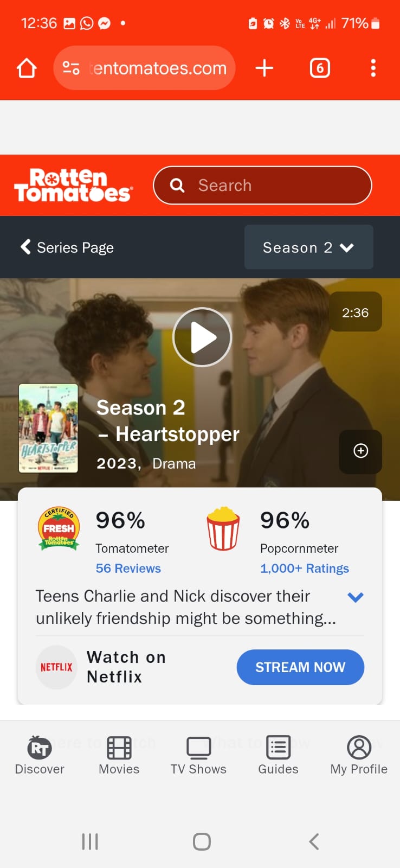
Task: Click the Heartstopper poster thumbnail
Action: coord(48,429)
